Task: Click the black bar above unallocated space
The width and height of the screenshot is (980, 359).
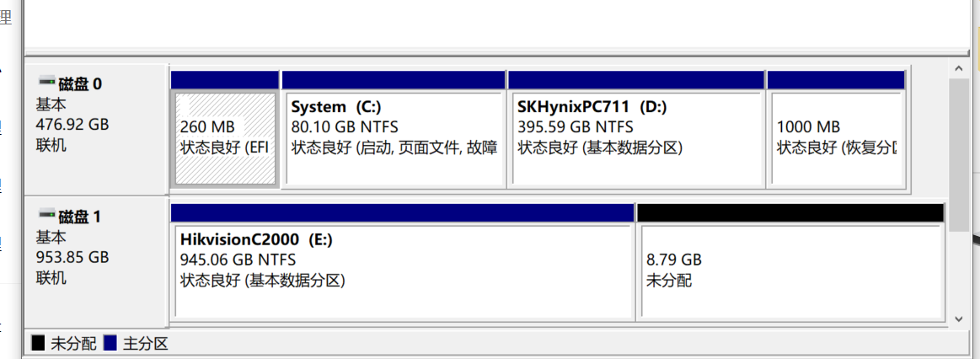Action: coord(790,212)
